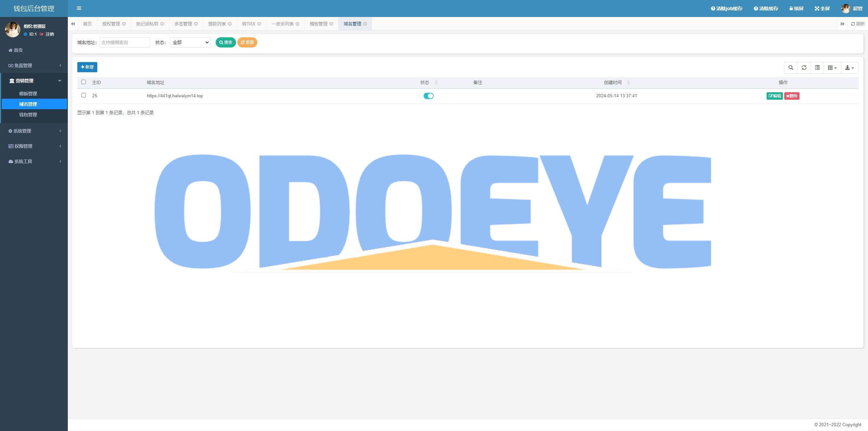The image size is (868, 431).
Task: Close the 多签管理 tab
Action: [196, 24]
